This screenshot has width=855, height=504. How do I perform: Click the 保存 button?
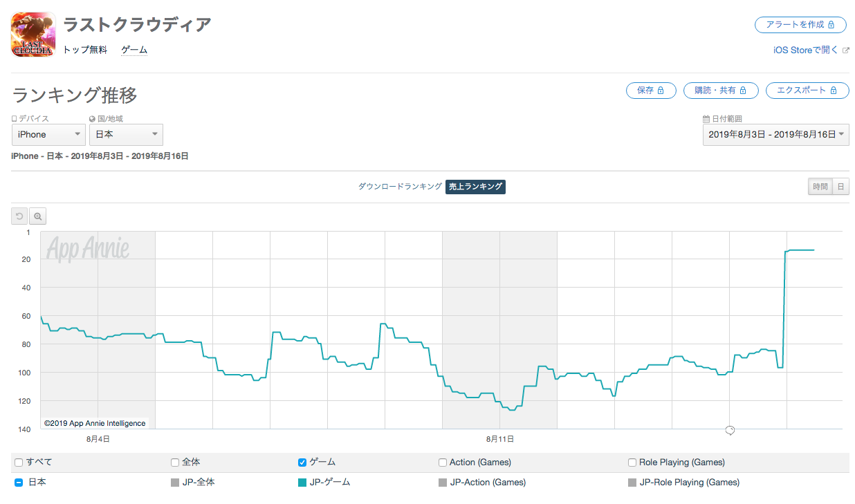tap(651, 91)
